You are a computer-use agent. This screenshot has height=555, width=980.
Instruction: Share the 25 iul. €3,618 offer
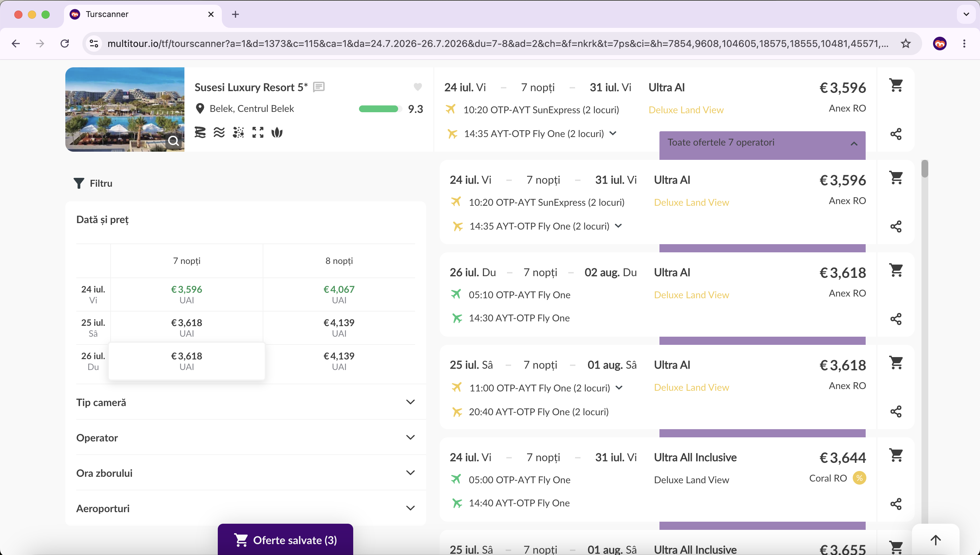coord(896,412)
